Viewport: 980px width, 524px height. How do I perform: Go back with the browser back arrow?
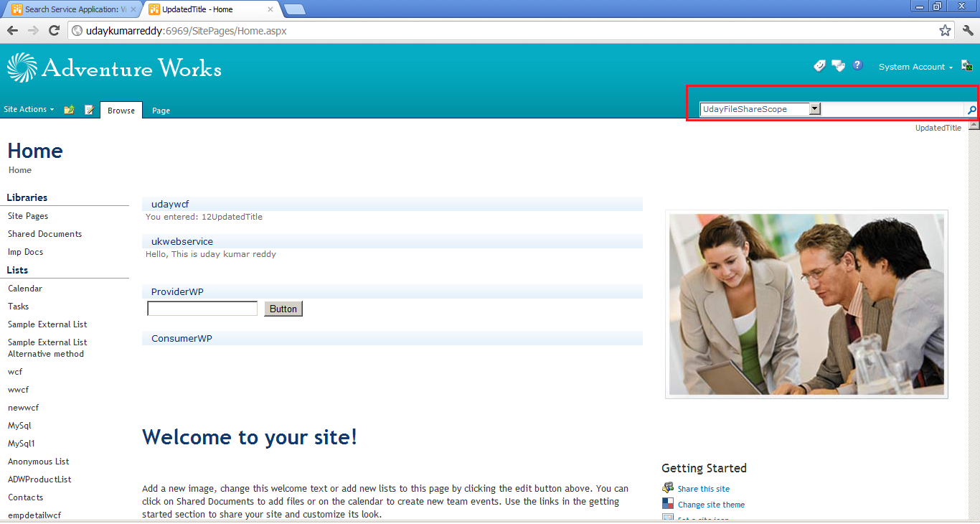tap(12, 30)
